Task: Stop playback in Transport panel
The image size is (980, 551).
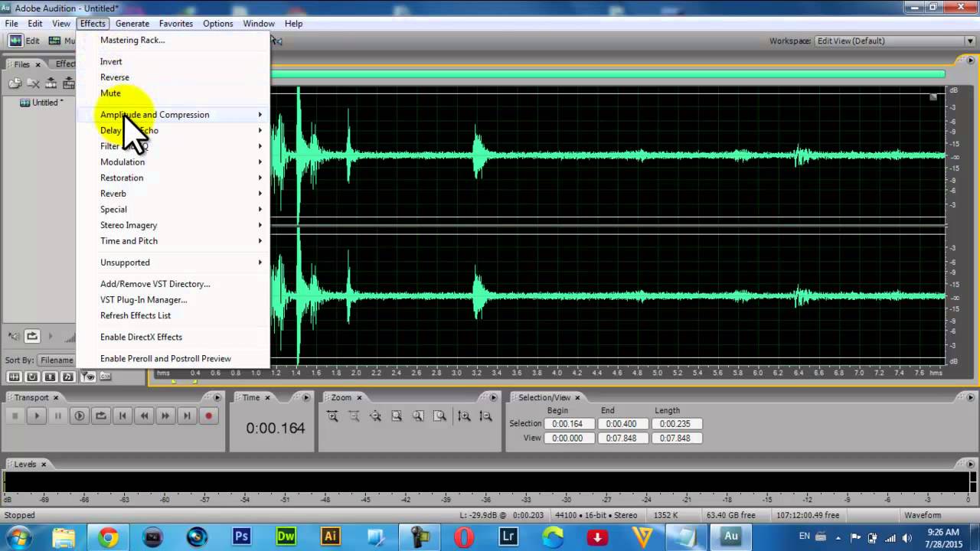Action: click(15, 416)
